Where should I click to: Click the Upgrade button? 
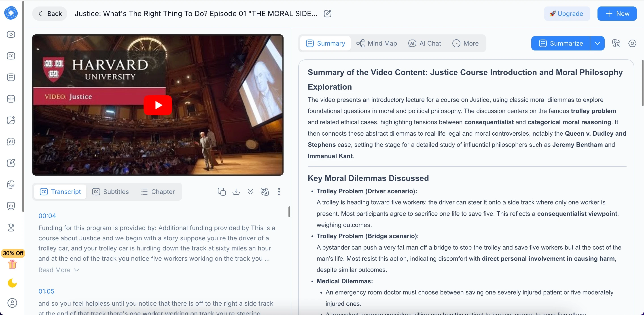point(567,13)
